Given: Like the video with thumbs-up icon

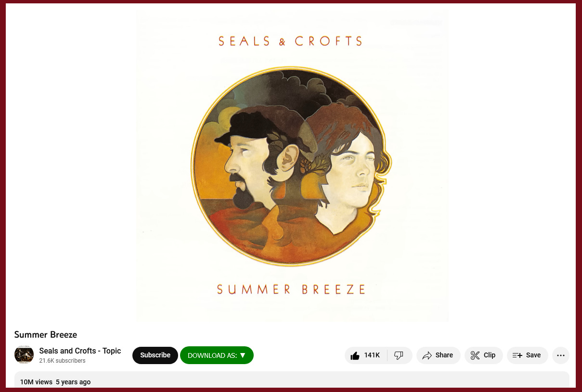Looking at the screenshot, I should (x=355, y=355).
